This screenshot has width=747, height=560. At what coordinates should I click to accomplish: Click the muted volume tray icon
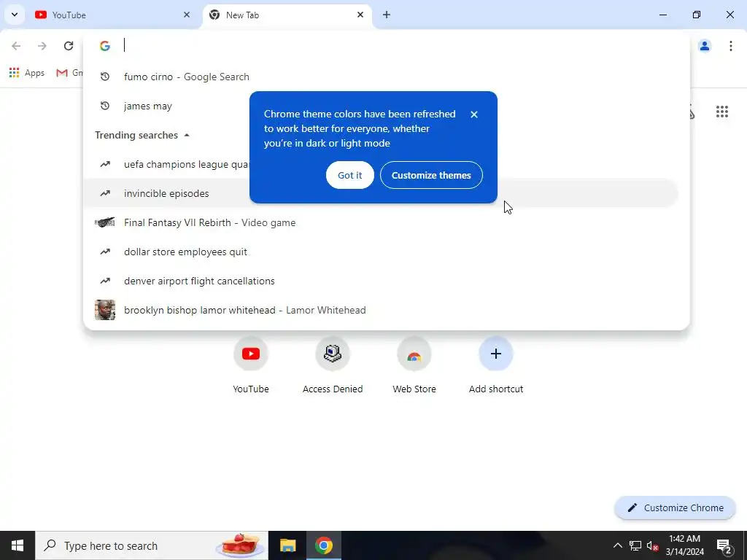[x=653, y=545]
